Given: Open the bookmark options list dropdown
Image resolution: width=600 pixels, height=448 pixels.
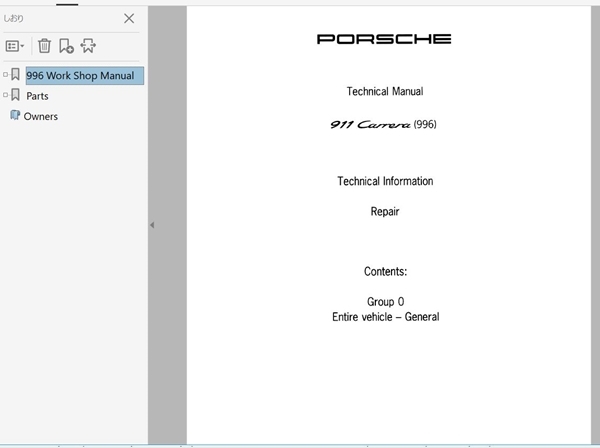Looking at the screenshot, I should (15, 46).
